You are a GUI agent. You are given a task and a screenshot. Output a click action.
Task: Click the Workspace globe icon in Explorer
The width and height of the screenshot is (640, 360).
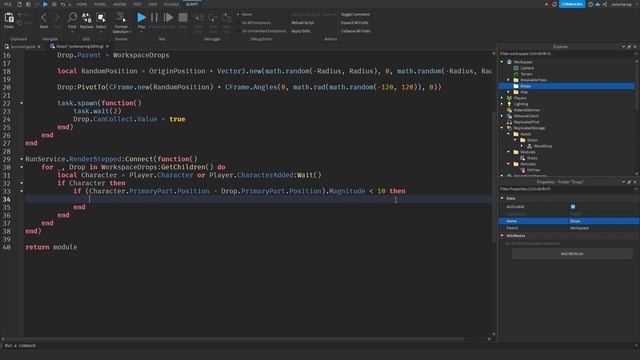click(x=509, y=62)
